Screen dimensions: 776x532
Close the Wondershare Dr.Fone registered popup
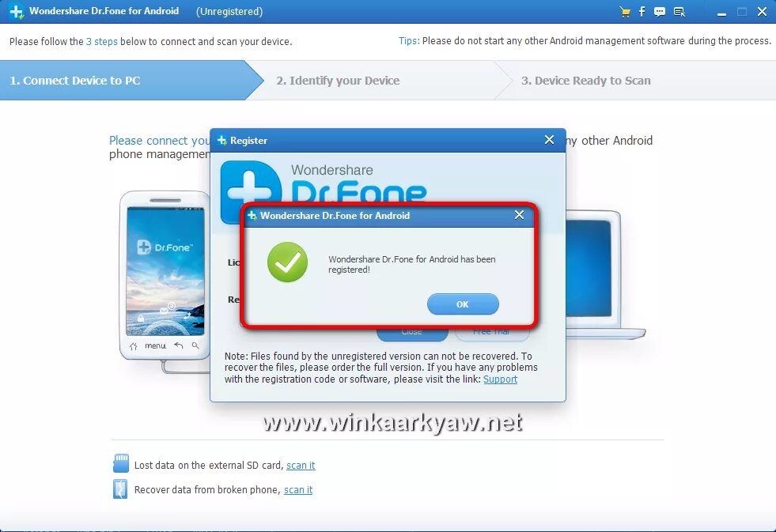[519, 215]
